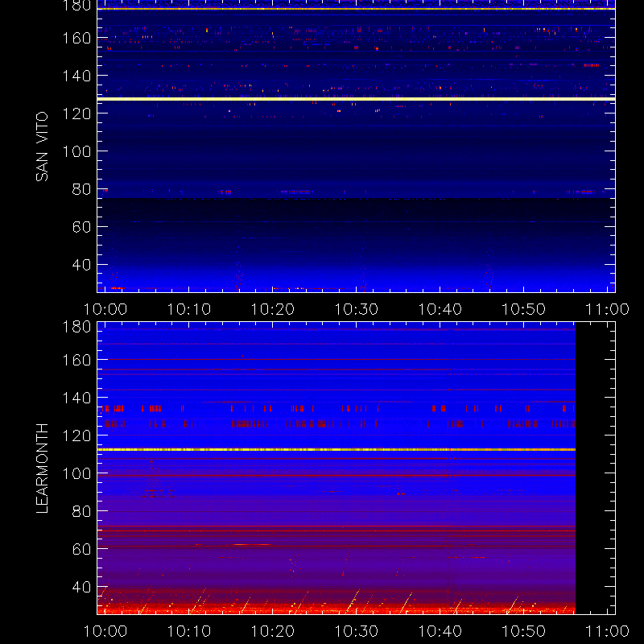Viewport: 644px width, 644px height.
Task: Click 10:50 under the Learmonth plot
Action: click(524, 631)
